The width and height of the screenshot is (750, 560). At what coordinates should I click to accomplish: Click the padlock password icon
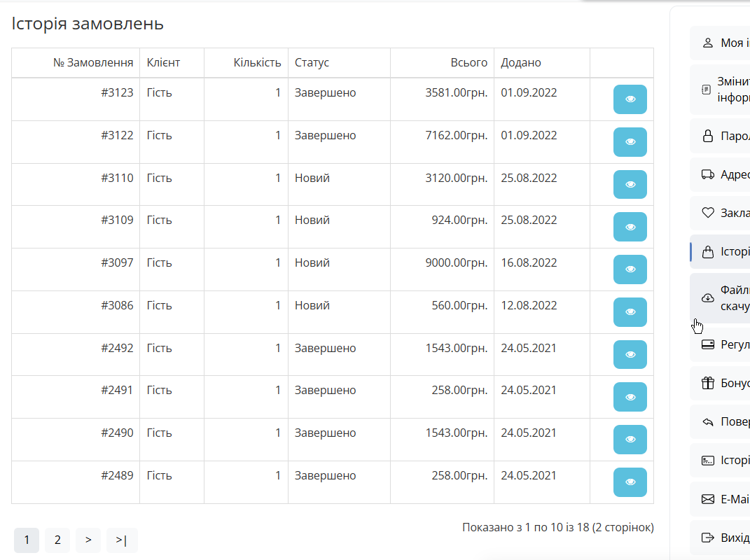[707, 136]
